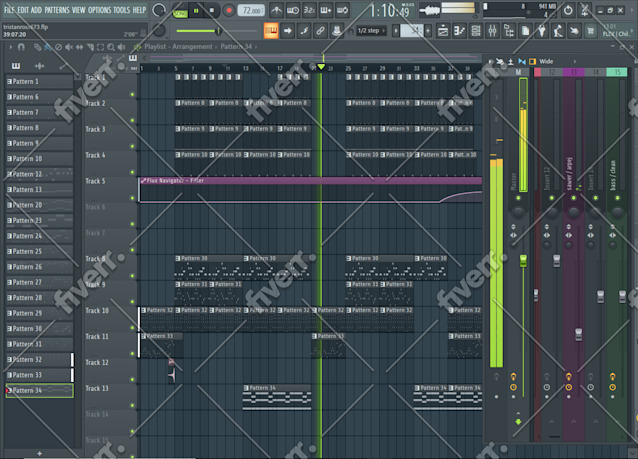Select Pattern 34 in the picker
Image resolution: width=638 pixels, height=459 pixels.
[x=39, y=391]
